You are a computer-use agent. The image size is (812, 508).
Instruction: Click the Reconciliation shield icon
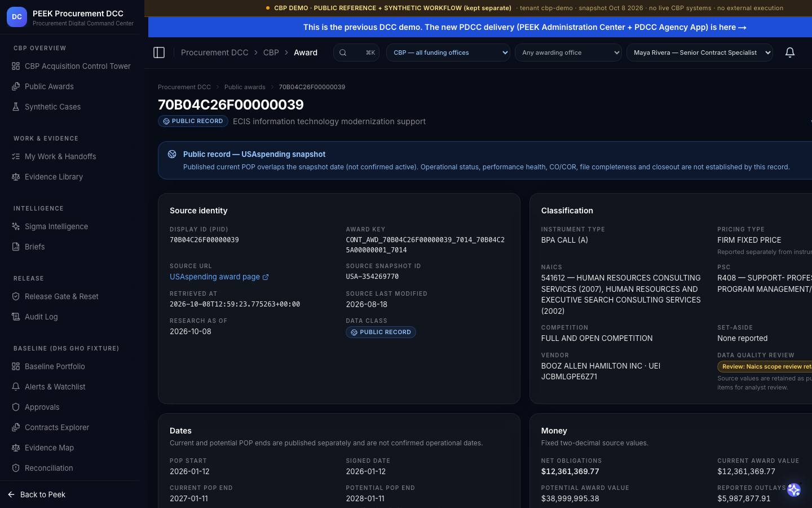(x=16, y=468)
